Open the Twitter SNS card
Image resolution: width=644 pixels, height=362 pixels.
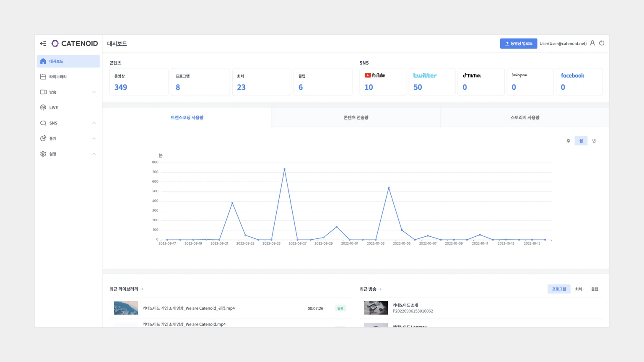pyautogui.click(x=431, y=82)
